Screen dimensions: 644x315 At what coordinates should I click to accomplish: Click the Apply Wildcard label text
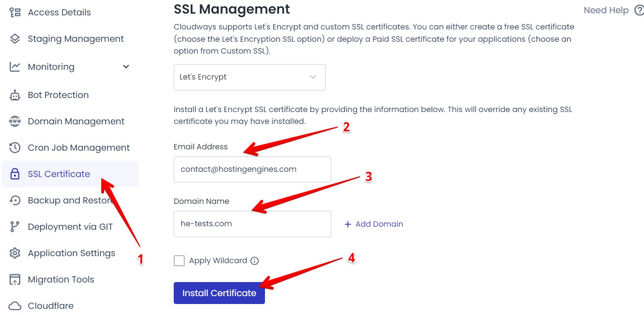[218, 261]
